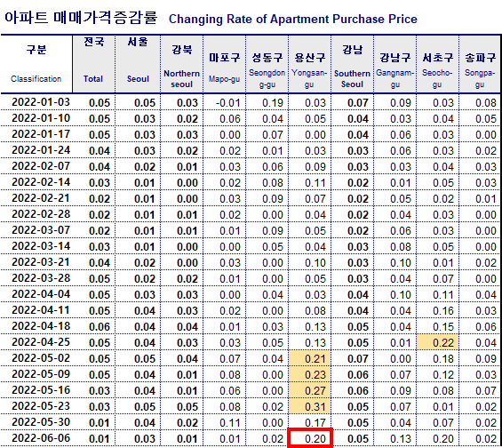502x448 pixels.
Task: Click Mapo-gu value -0.01 in the 2022-01-03 row
Action: tap(228, 103)
